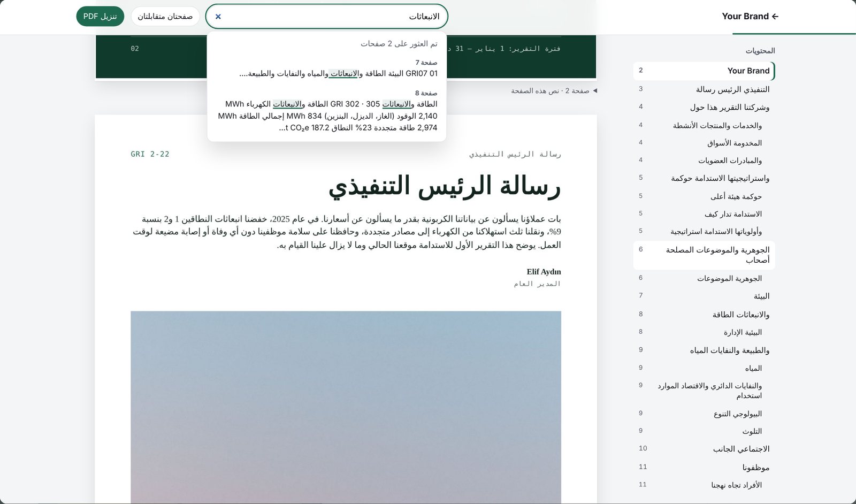856x504 pixels.
Task: Open نهجنا تجاه الأفراد contents entry
Action: click(x=704, y=485)
